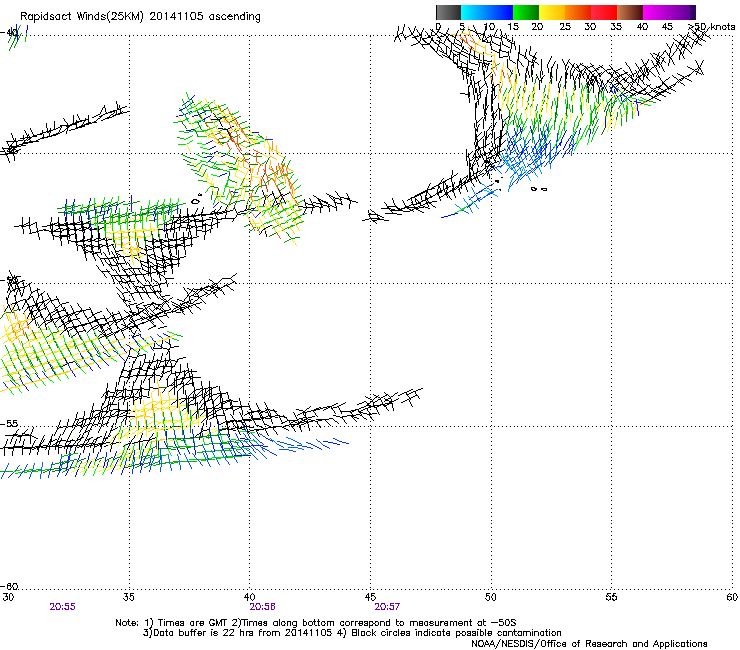Click latitude axis label -55
The height and width of the screenshot is (650, 740).
pyautogui.click(x=9, y=423)
